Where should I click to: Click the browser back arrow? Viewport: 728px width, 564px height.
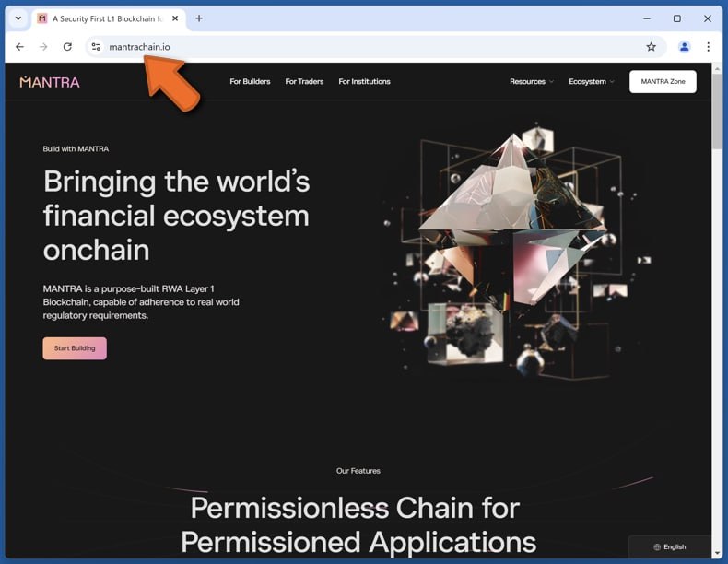pos(19,47)
